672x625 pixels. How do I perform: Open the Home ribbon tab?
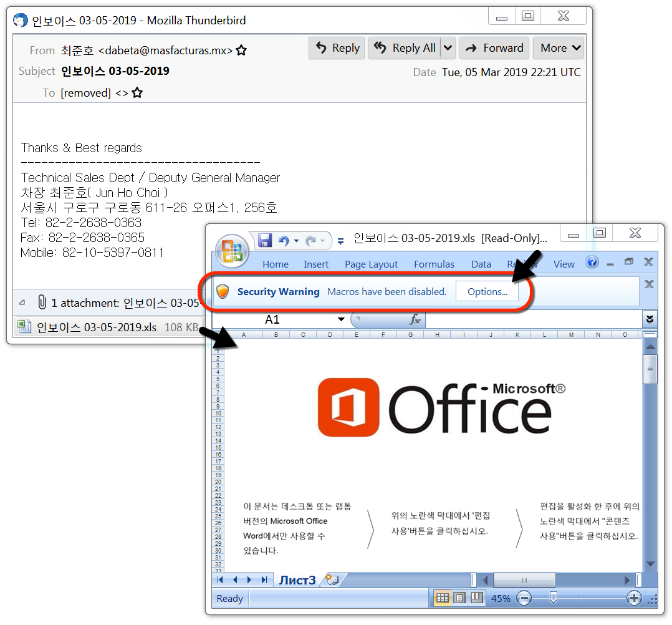[x=276, y=264]
